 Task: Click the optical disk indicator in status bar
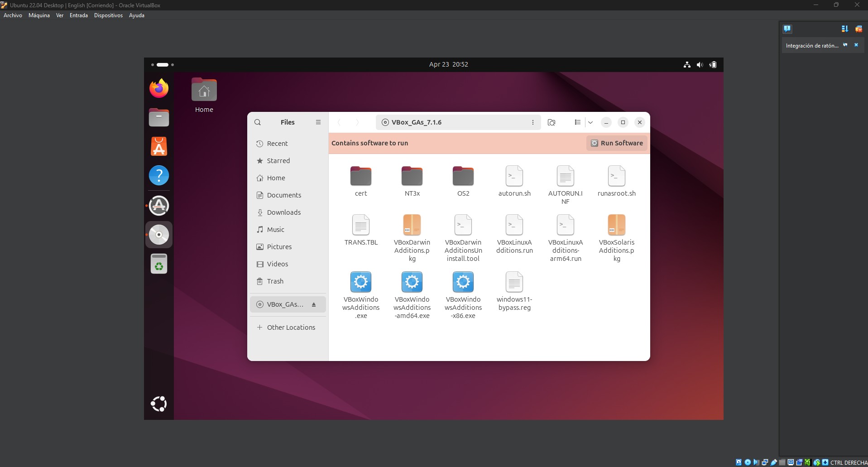pyautogui.click(x=748, y=462)
